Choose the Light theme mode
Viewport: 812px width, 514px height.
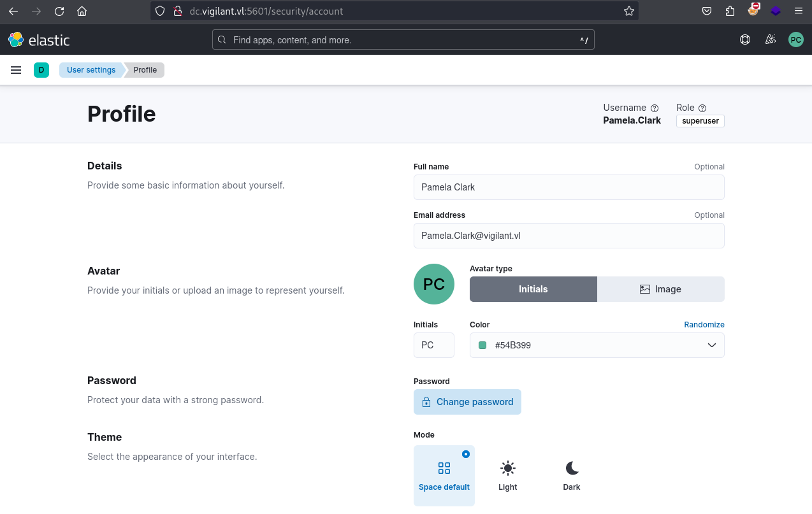click(508, 476)
